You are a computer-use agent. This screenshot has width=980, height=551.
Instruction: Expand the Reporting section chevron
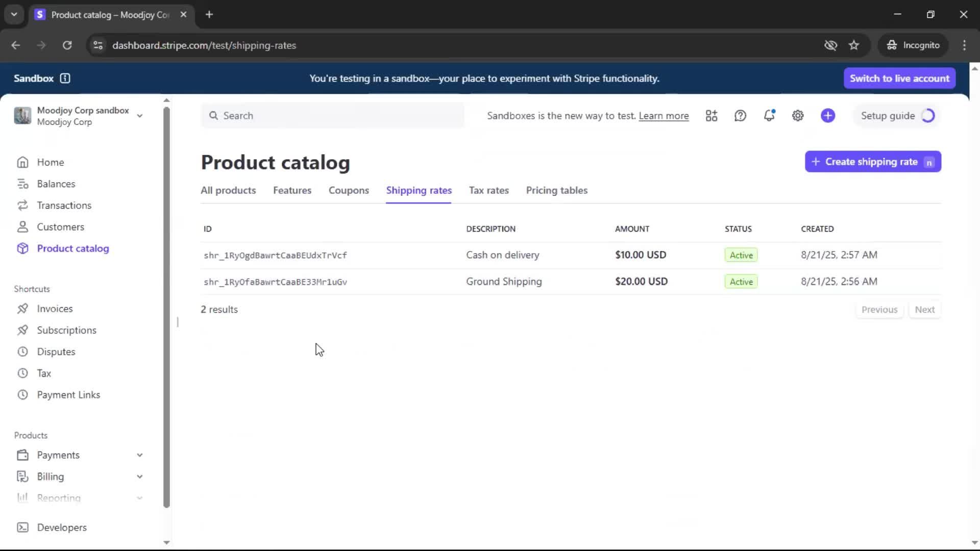[x=139, y=498]
